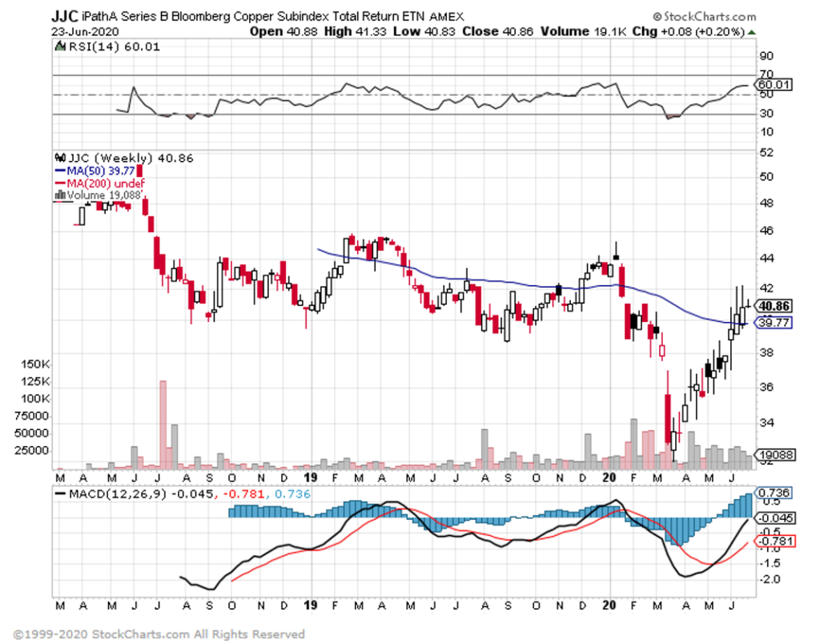Image resolution: width=820 pixels, height=644 pixels.
Task: Select the black MACD legend line swatch
Action: [61, 493]
